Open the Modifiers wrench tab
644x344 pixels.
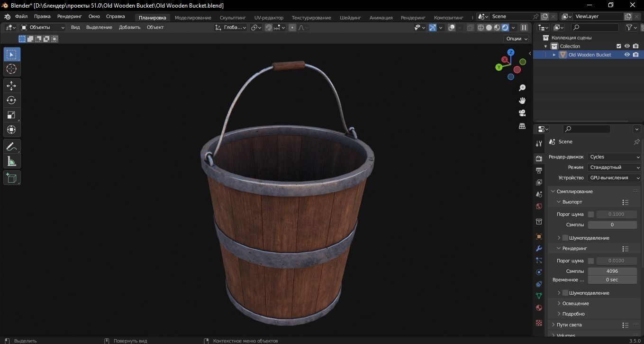tap(539, 248)
